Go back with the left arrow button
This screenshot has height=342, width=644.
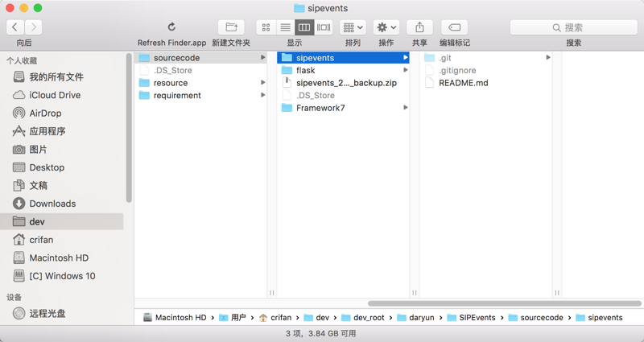pyautogui.click(x=15, y=27)
